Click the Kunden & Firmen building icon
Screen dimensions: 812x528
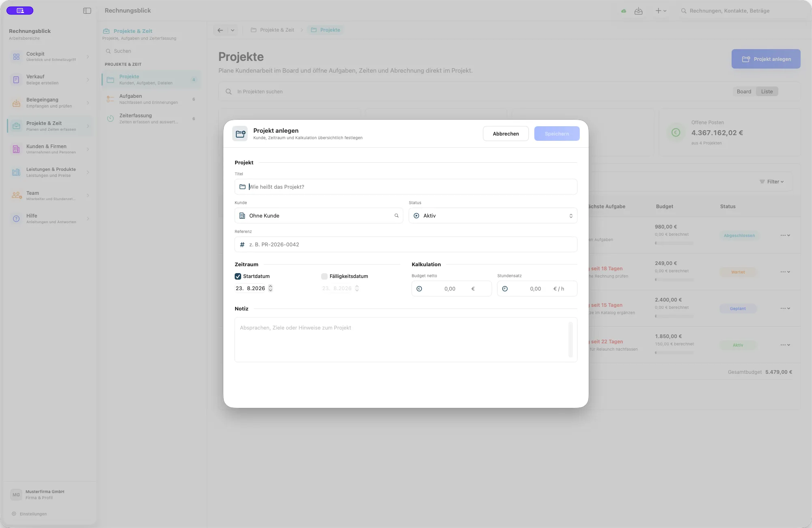click(x=16, y=149)
